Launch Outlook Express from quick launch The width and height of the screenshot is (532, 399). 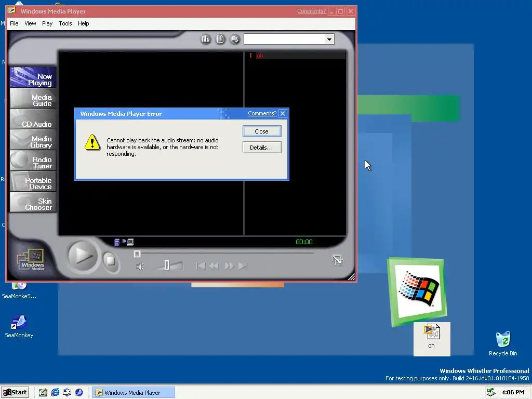[67, 393]
